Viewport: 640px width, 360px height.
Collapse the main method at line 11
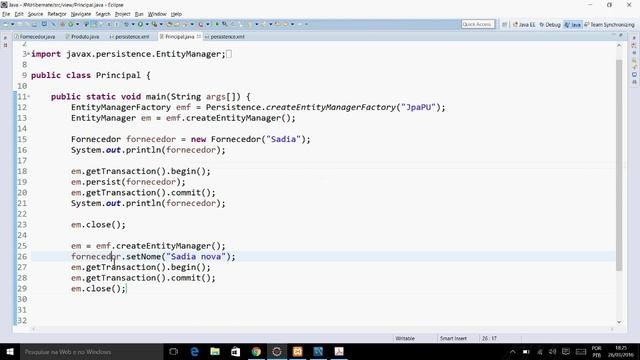pos(28,97)
